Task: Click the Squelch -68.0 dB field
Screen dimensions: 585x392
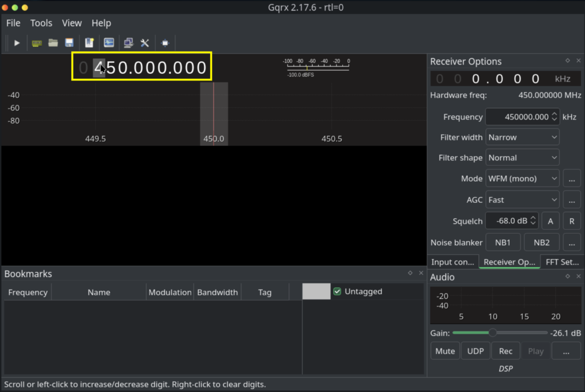Action: tap(511, 221)
